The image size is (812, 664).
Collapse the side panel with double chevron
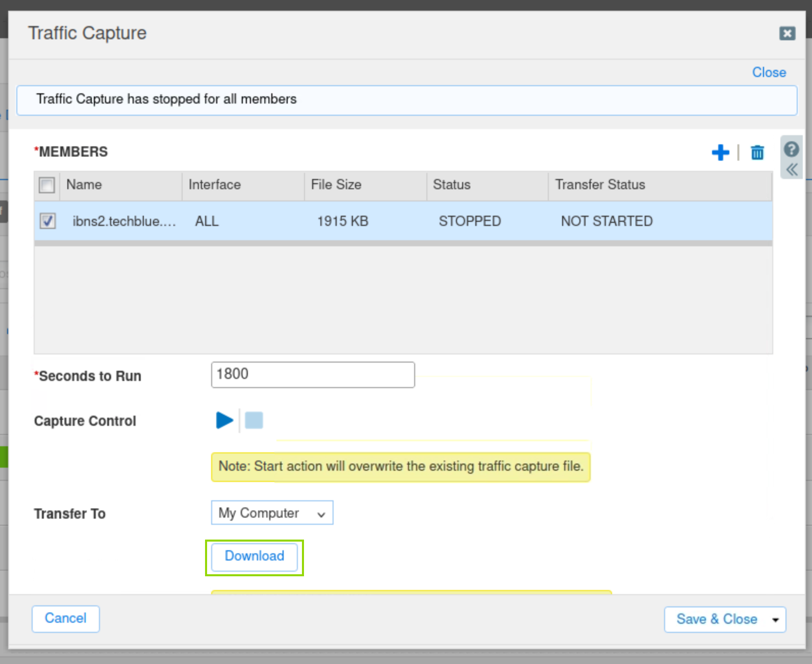[x=792, y=170]
